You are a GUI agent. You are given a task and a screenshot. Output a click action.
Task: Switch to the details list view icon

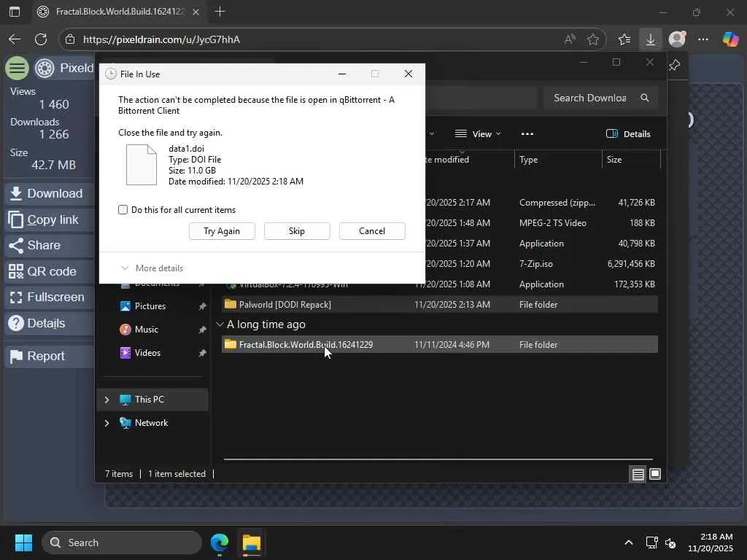[638, 474]
